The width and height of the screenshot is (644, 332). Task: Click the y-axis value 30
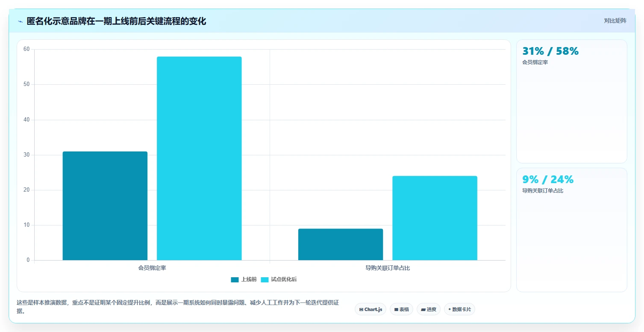26,155
